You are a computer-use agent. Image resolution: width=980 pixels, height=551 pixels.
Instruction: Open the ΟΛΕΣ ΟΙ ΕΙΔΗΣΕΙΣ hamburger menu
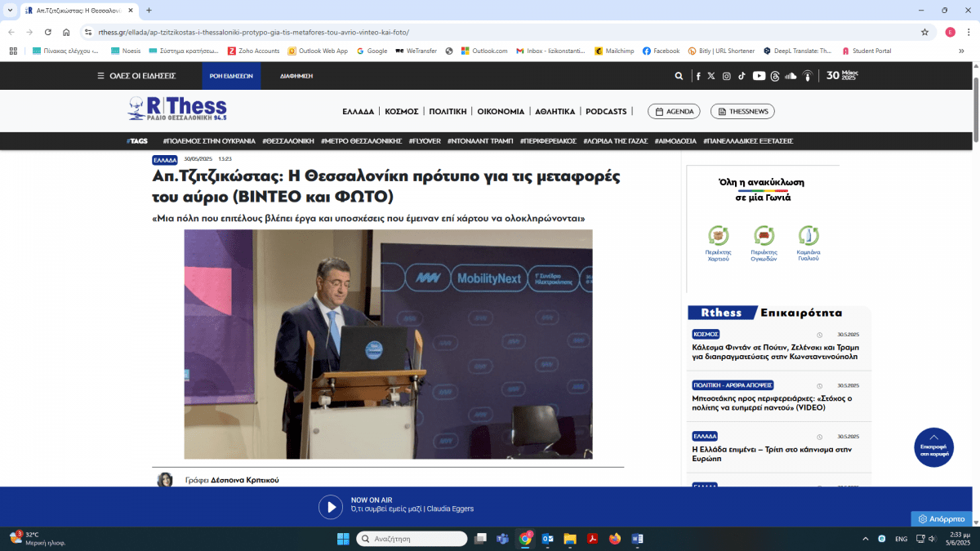(136, 76)
